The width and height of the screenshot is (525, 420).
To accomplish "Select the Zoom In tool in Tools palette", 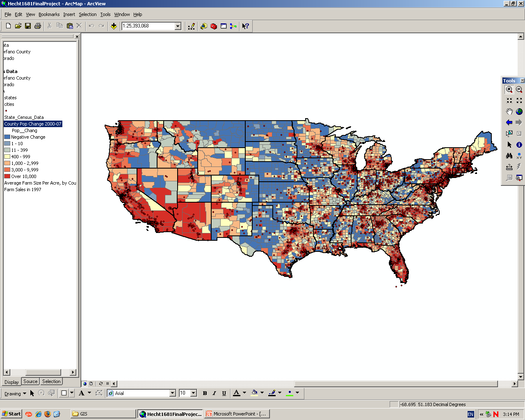I will [509, 89].
